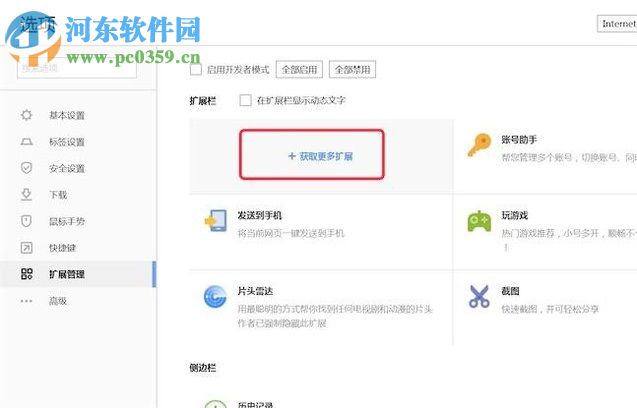The width and height of the screenshot is (637, 408).
Task: Open the 快捷键 settings item
Action: tap(78, 247)
